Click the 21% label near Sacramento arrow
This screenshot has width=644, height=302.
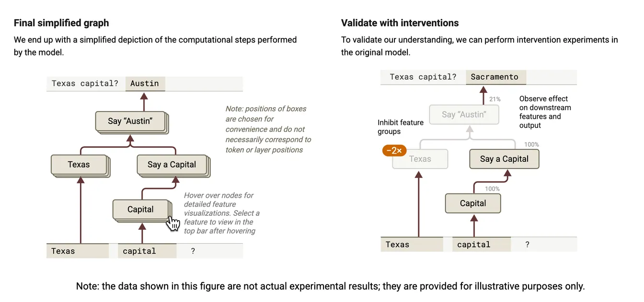[494, 99]
